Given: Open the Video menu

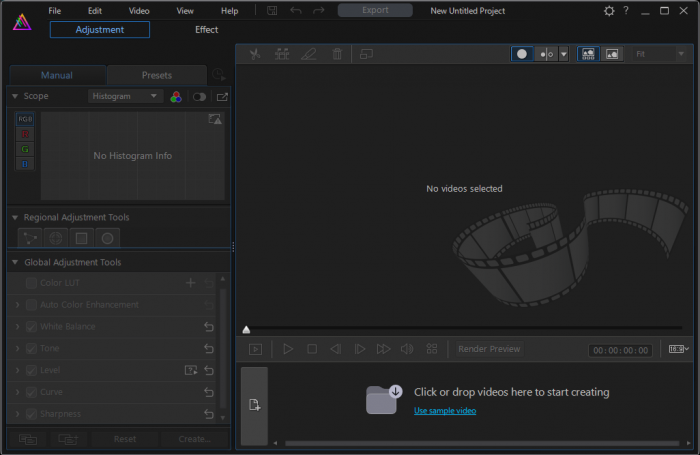Looking at the screenshot, I should pyautogui.click(x=139, y=11).
